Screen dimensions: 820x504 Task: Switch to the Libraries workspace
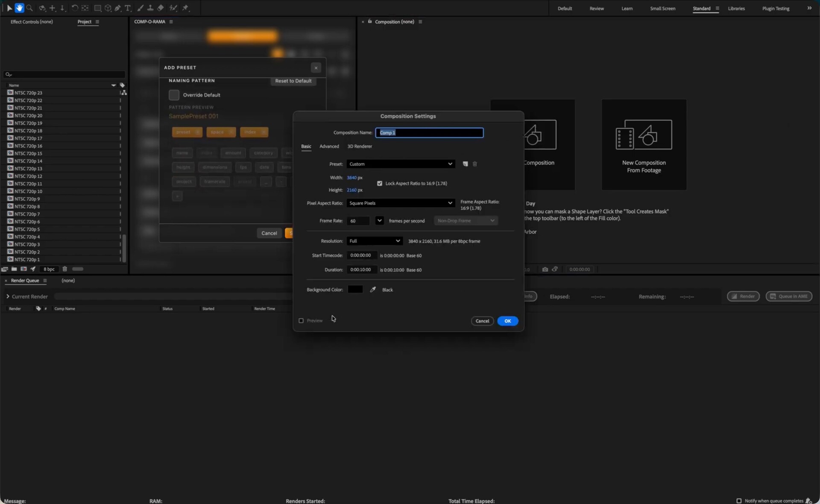coord(736,9)
